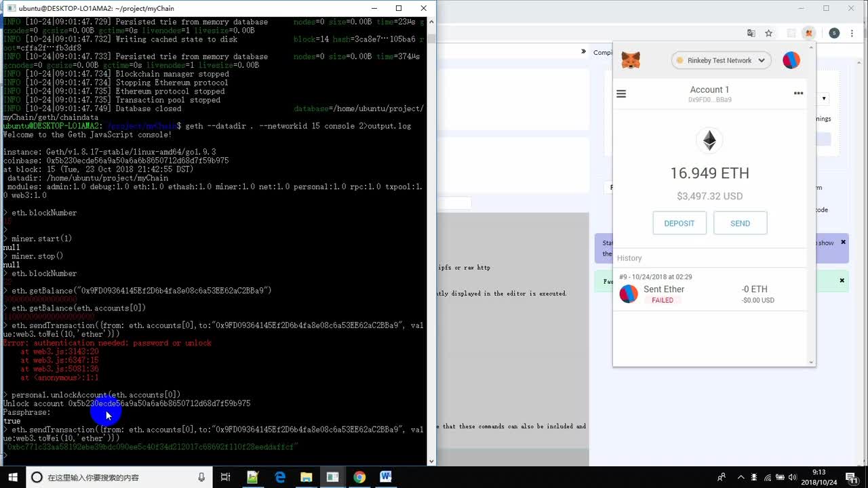Click the transaction hash output line in terminal

[151, 447]
